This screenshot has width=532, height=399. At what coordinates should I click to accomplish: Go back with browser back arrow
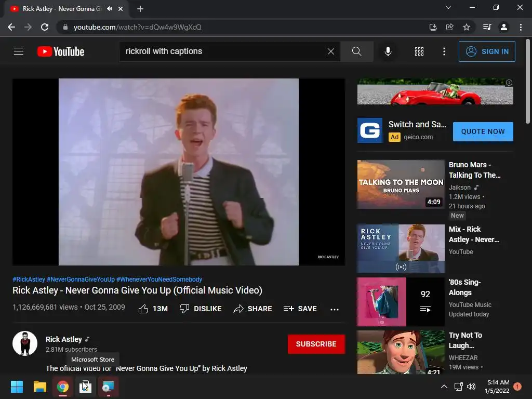point(11,27)
